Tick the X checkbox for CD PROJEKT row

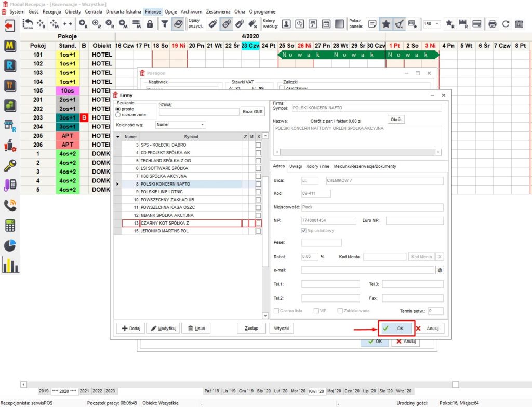coord(258,153)
